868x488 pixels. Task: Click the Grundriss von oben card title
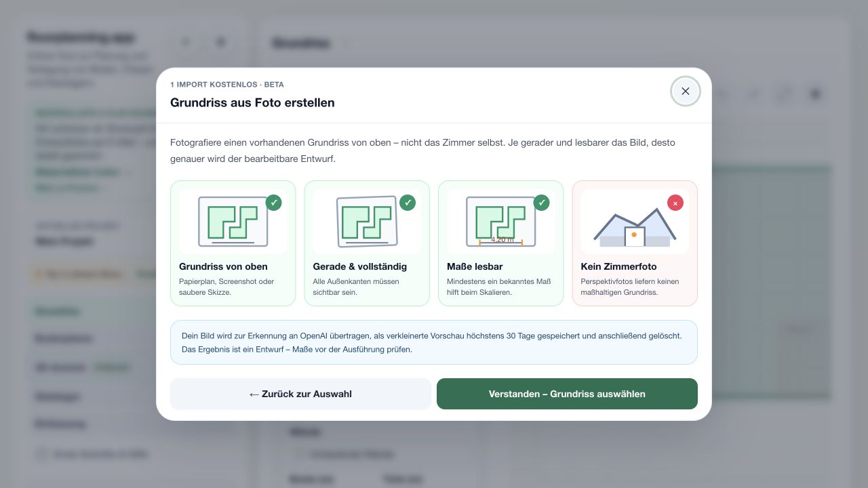click(x=223, y=266)
